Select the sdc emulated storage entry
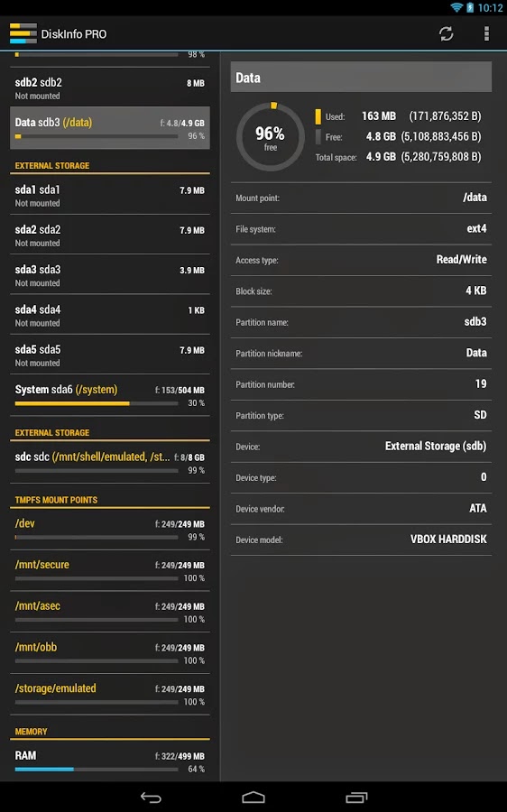 click(110, 463)
